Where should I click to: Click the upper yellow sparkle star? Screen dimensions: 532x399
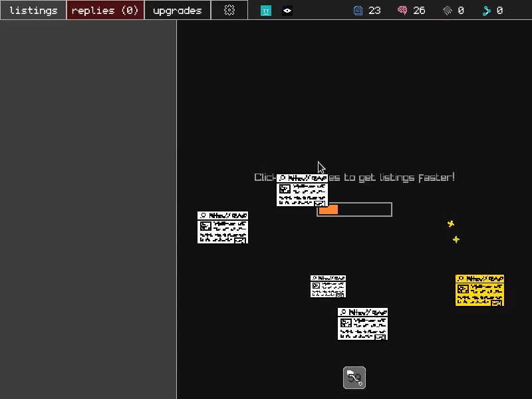[x=451, y=223]
